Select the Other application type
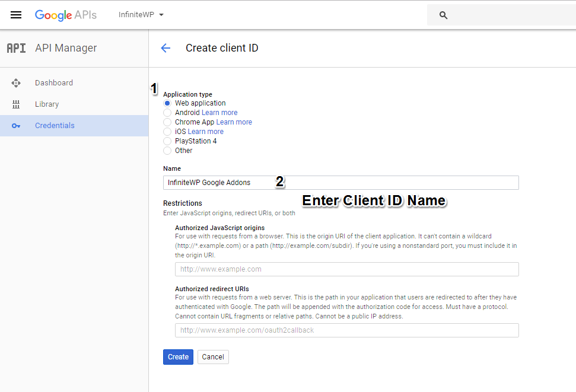The width and height of the screenshot is (576, 392). [167, 151]
